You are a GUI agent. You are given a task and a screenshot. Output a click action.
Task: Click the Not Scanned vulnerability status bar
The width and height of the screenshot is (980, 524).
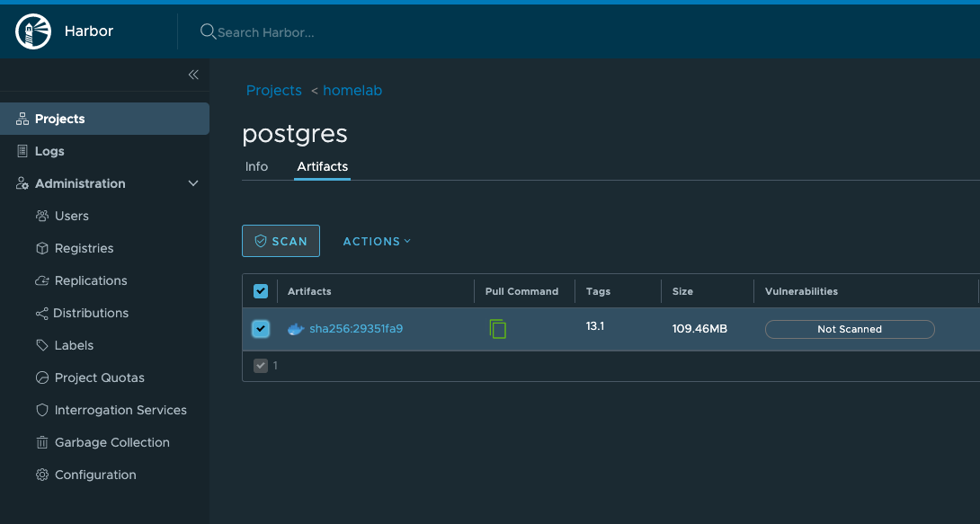click(850, 329)
